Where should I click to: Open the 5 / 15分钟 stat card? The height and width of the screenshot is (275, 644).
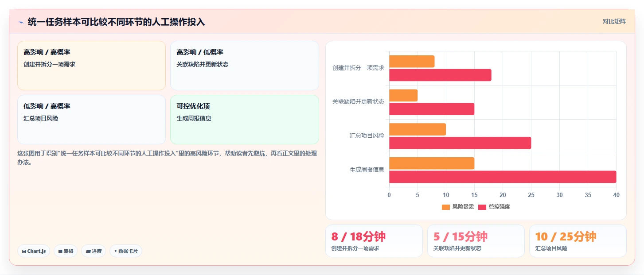tap(476, 241)
